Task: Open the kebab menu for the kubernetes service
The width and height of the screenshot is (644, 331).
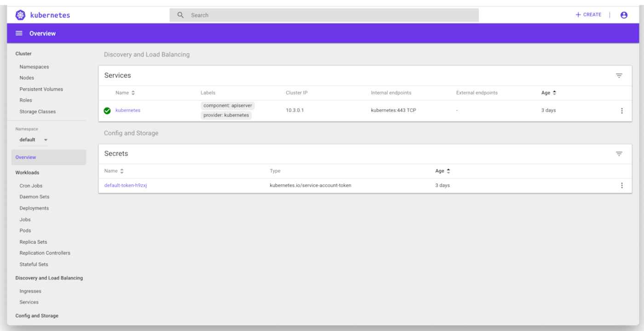Action: [622, 110]
